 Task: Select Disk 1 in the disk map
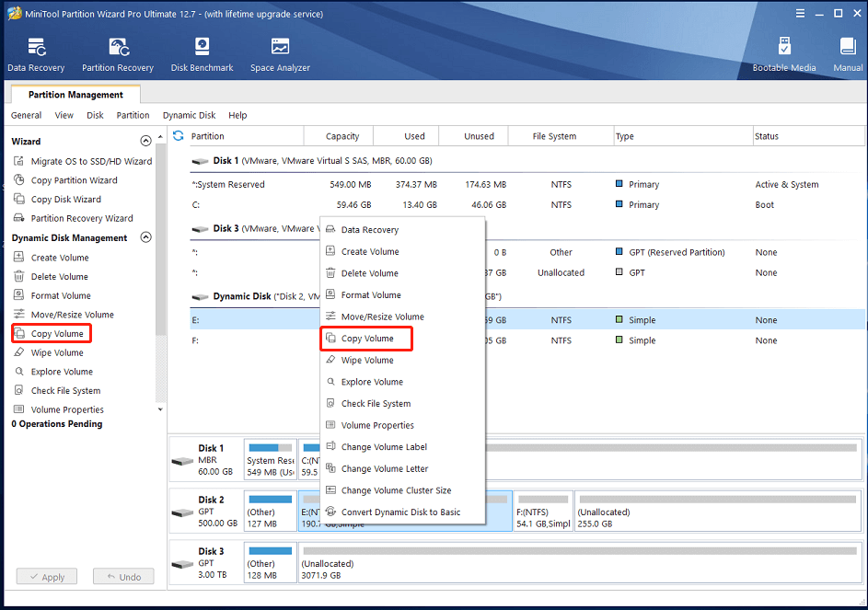coord(206,460)
